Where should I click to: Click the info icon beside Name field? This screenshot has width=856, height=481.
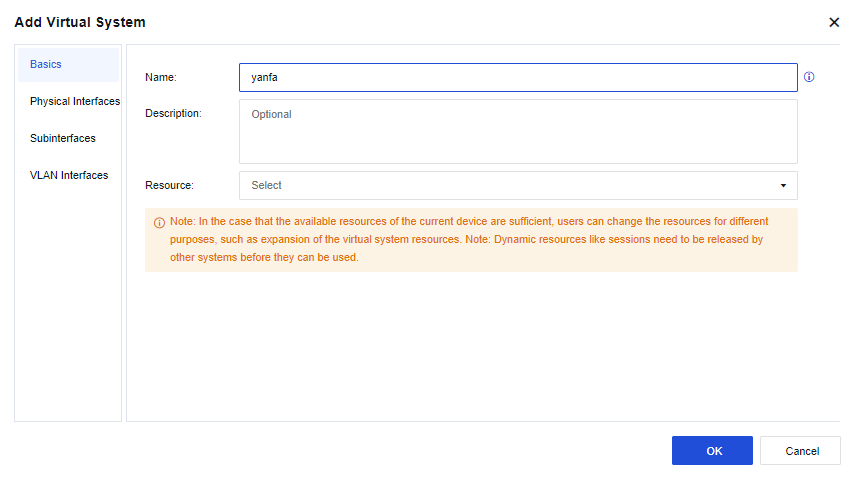click(x=809, y=77)
